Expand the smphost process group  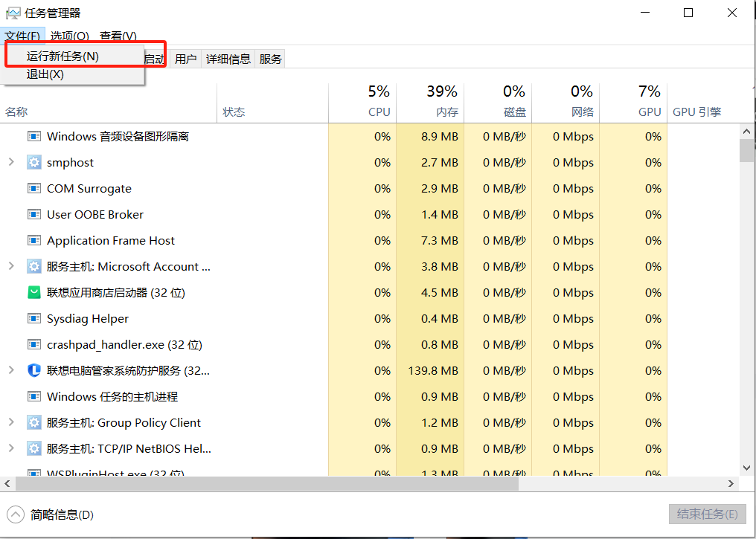(x=11, y=162)
